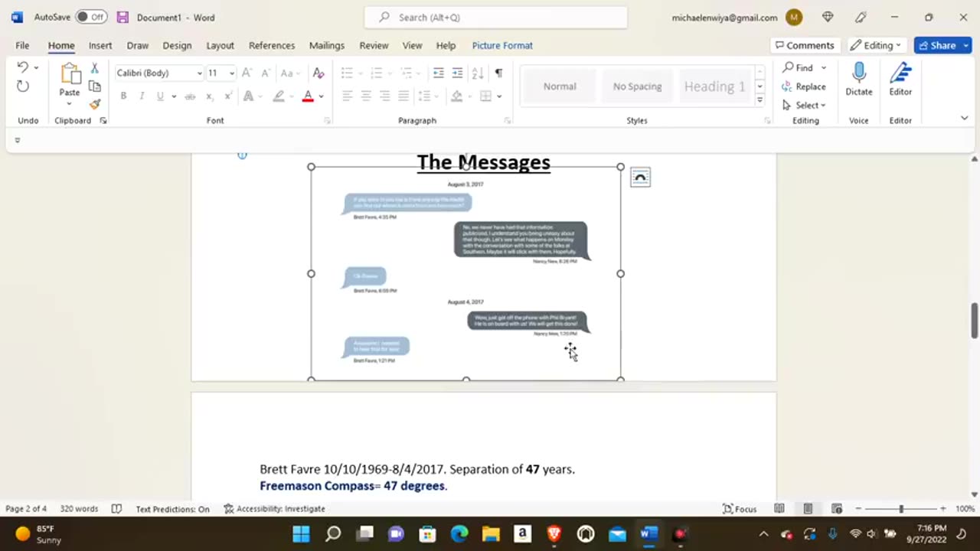Apply the Heading 1 style
The width and height of the screenshot is (980, 551).
tap(714, 86)
